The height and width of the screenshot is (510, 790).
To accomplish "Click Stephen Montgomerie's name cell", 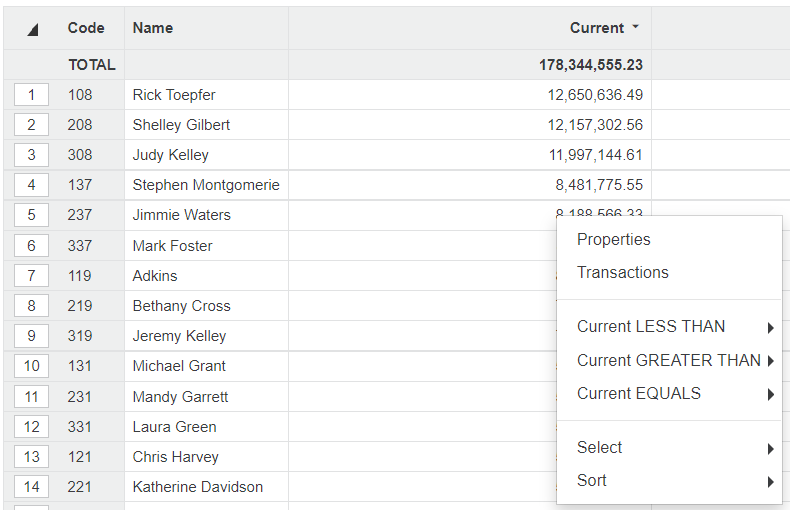I will (206, 185).
